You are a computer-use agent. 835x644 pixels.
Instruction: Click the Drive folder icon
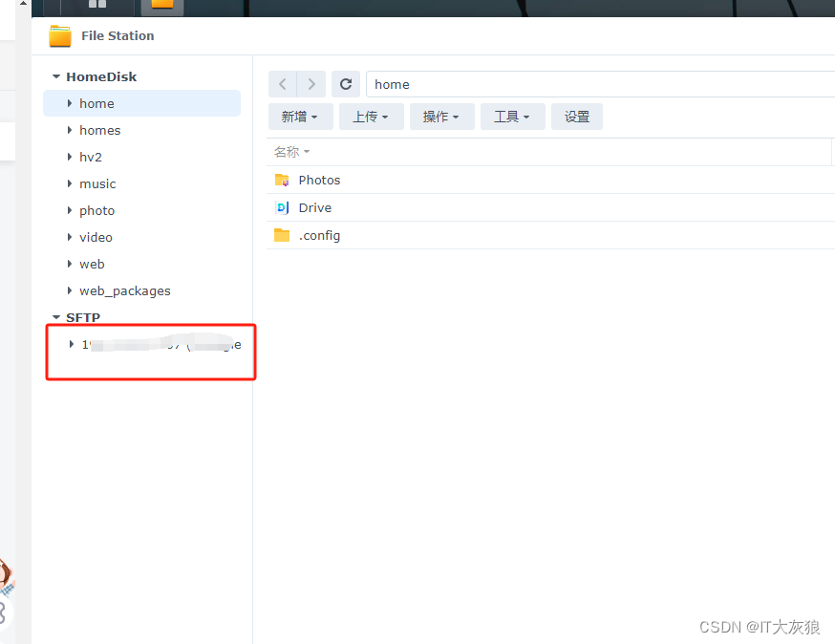[282, 207]
